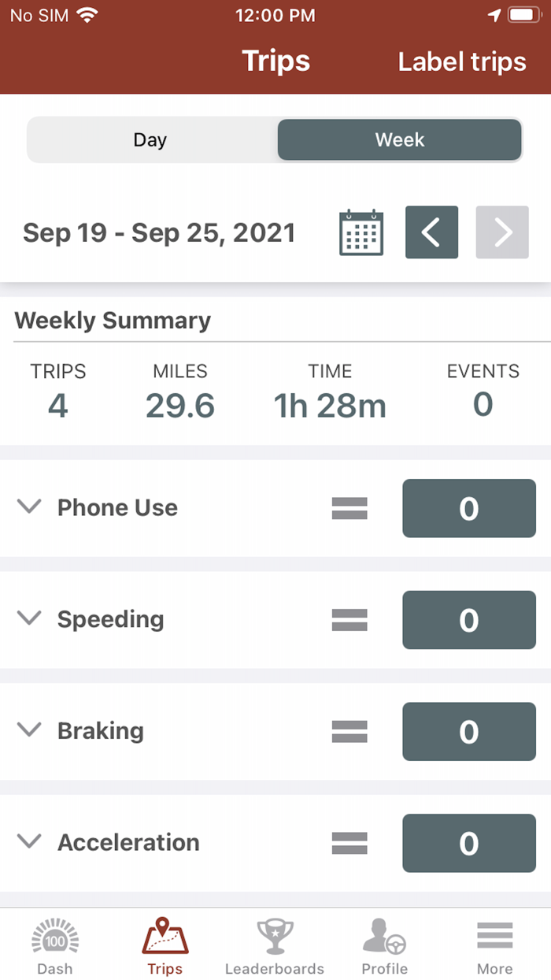Image resolution: width=551 pixels, height=980 pixels.
Task: Tap the Braking zero count button
Action: pos(468,731)
